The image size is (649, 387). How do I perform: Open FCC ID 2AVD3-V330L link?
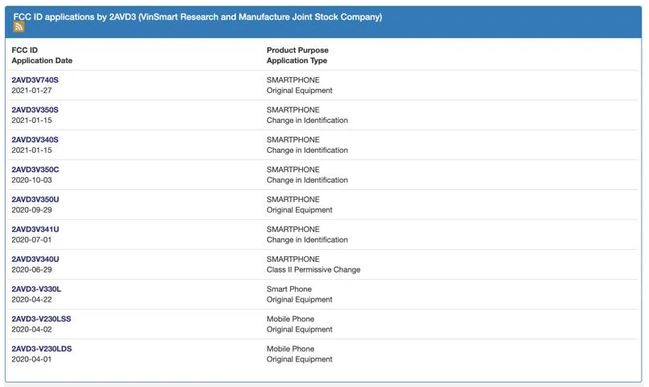(36, 289)
